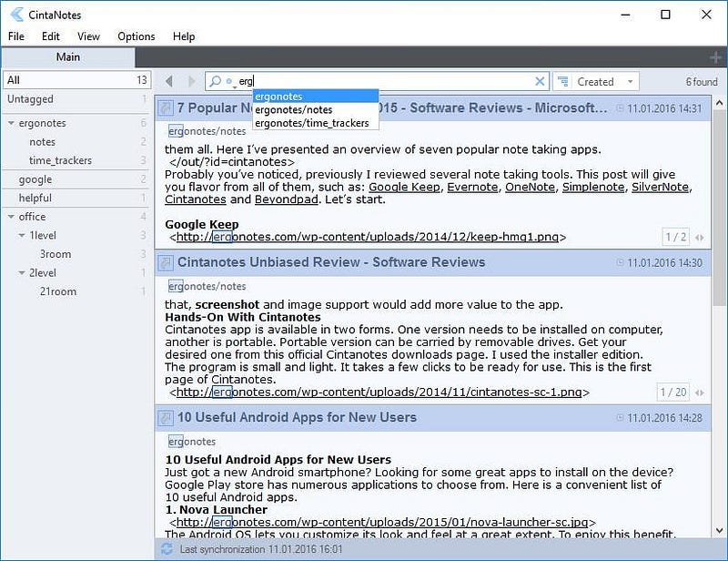The image size is (728, 561).
Task: Choose ergonotes autocomplete suggestion
Action: click(x=316, y=97)
